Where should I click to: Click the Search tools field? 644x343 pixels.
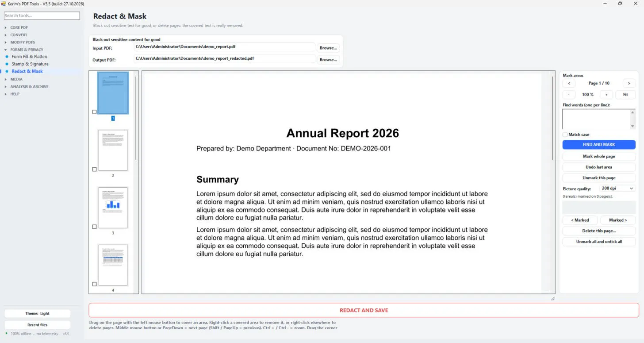[x=42, y=15]
